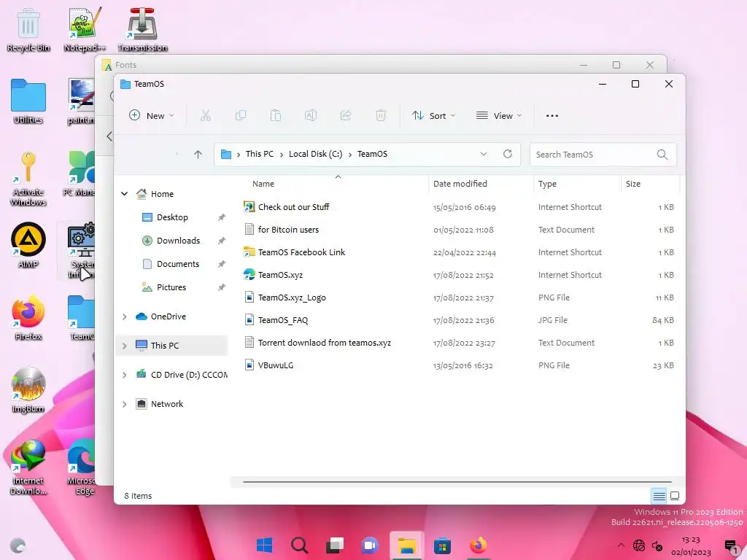The image size is (747, 560).
Task: Refresh the TeamOS folder view
Action: [508, 154]
